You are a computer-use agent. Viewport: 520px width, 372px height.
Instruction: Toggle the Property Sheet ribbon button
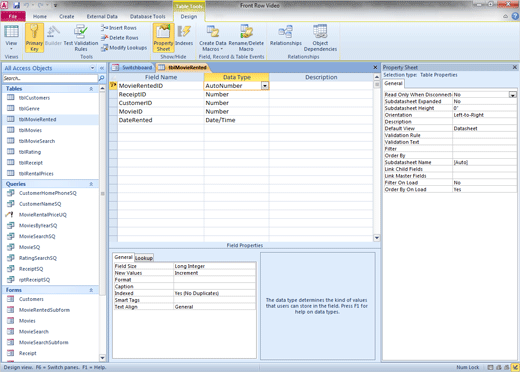[x=163, y=38]
